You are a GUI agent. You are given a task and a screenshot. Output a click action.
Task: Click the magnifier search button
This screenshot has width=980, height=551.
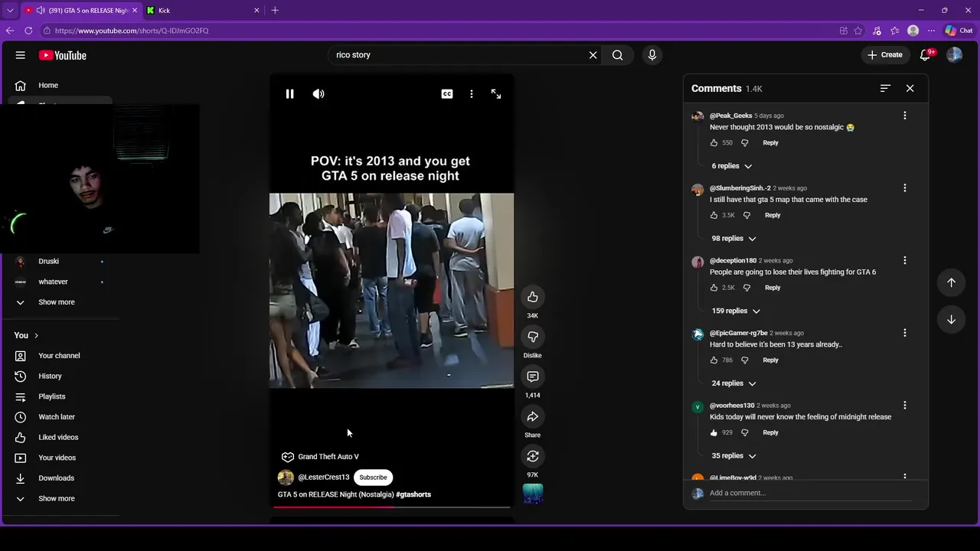pyautogui.click(x=617, y=55)
